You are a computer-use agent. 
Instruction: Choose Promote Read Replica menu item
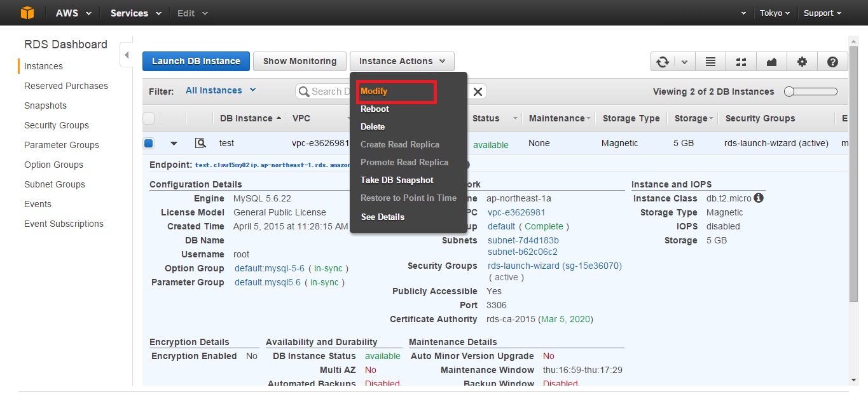404,162
